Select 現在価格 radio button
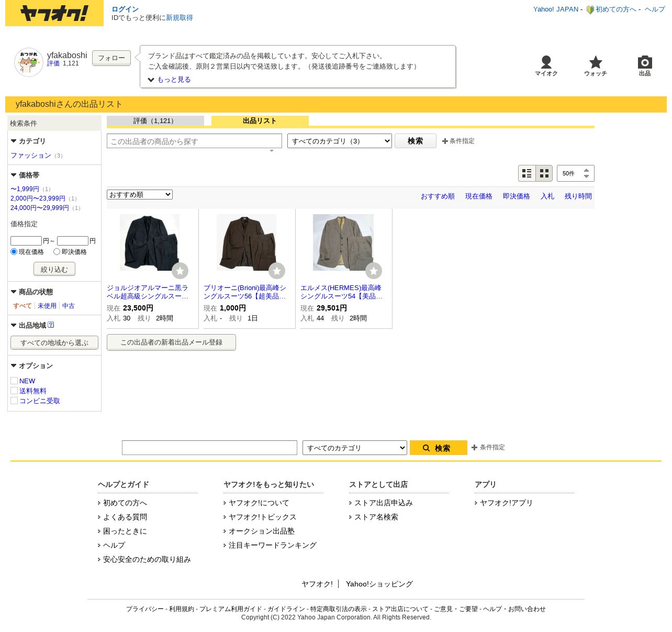672x632 pixels. (14, 252)
